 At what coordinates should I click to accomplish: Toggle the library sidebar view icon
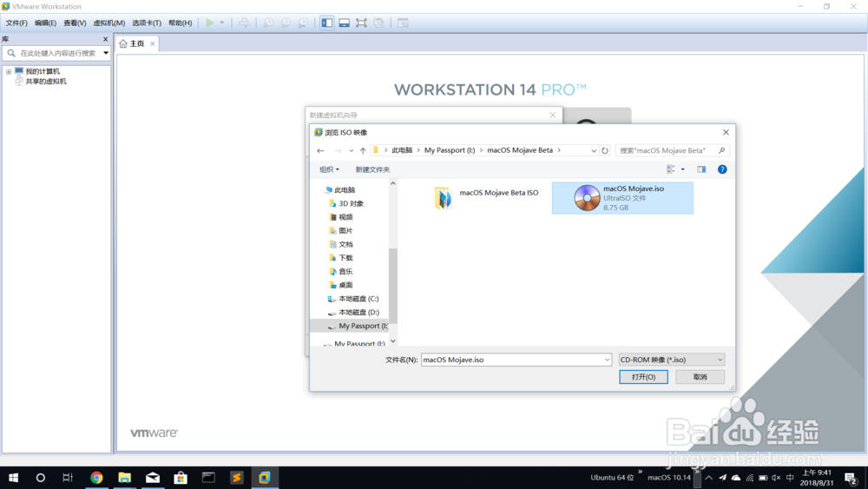coord(327,23)
